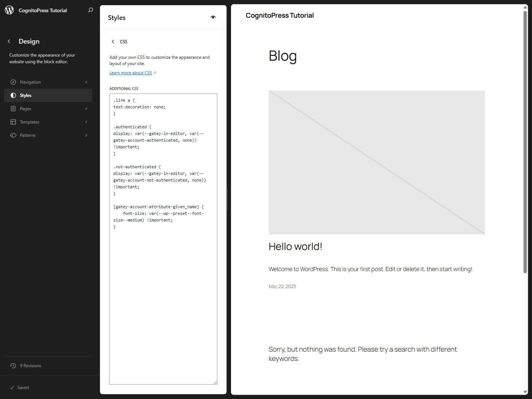The width and height of the screenshot is (532, 399).
Task: Click the scrollbar down arrow in preview
Action: point(525,392)
